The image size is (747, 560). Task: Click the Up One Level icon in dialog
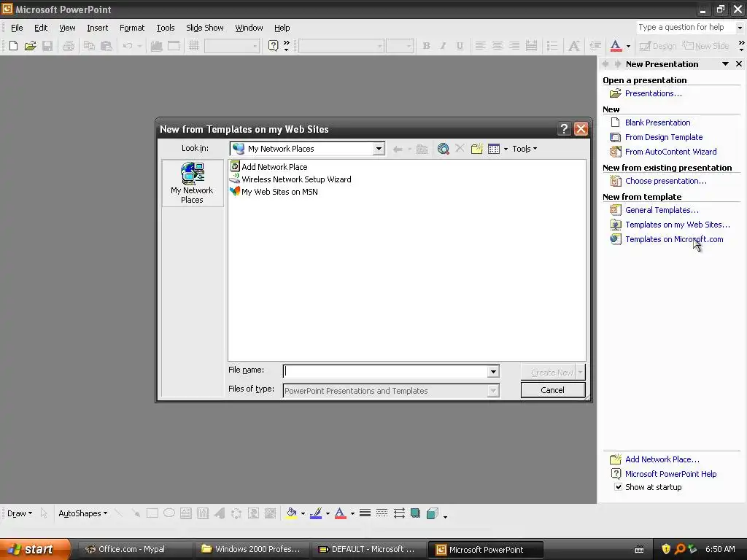click(422, 149)
